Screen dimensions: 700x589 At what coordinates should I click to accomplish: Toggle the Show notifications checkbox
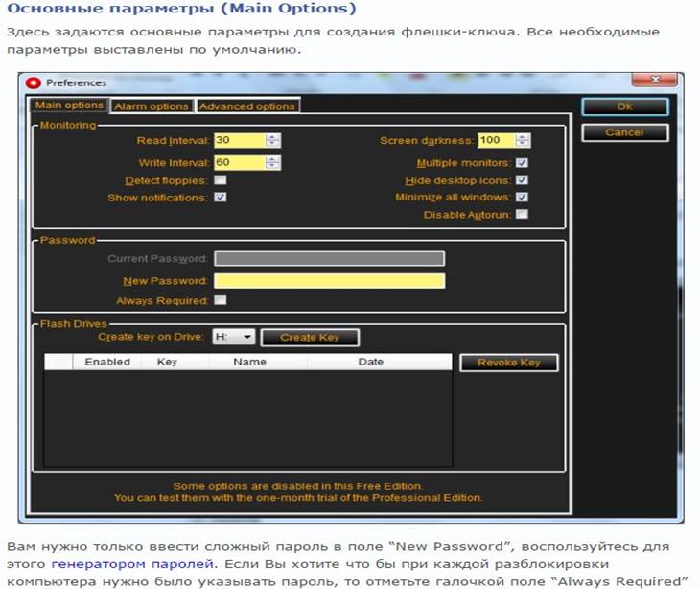pos(221,198)
